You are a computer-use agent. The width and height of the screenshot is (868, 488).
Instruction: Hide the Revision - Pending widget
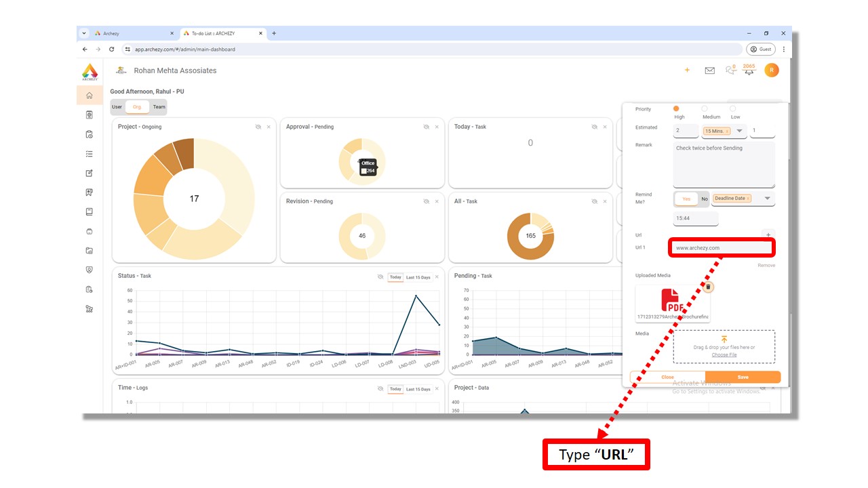click(427, 201)
